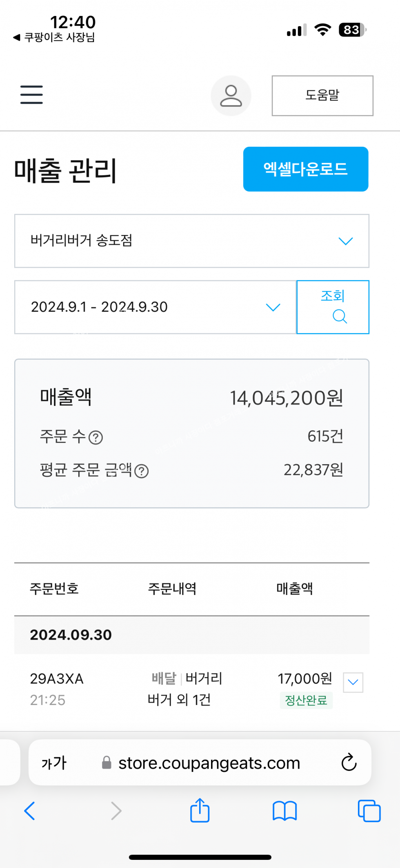The height and width of the screenshot is (868, 400).
Task: Click the order count help icon
Action: coord(96,438)
